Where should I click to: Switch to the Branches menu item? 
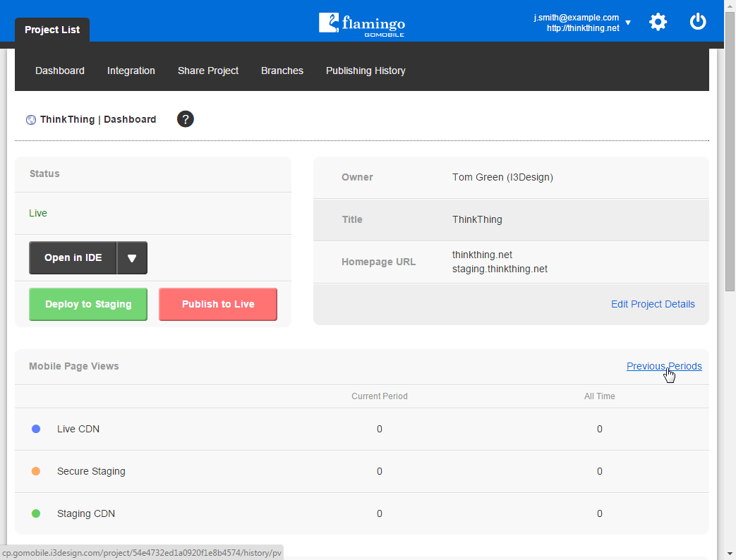(282, 71)
